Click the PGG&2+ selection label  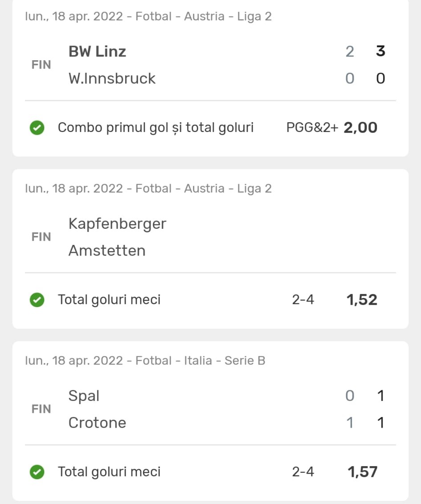click(x=312, y=128)
